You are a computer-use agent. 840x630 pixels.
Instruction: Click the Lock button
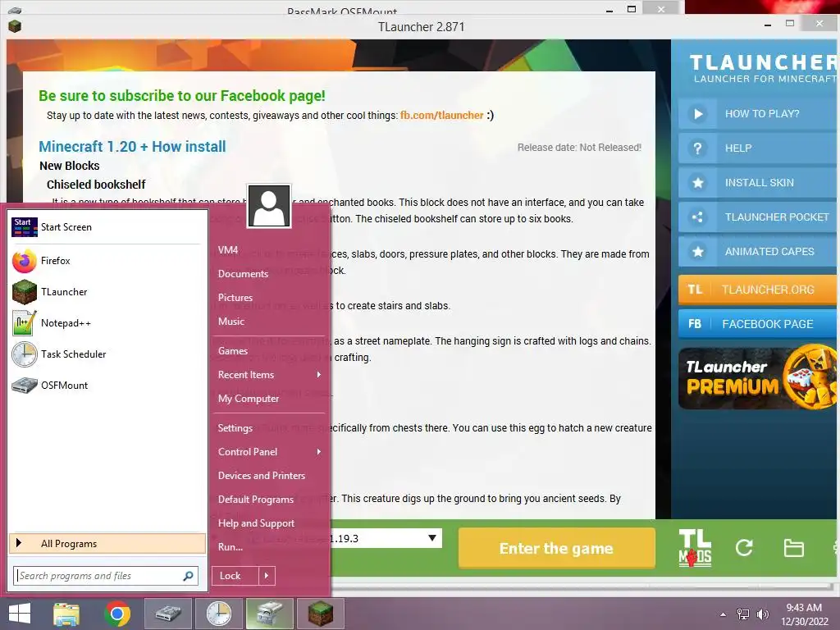click(x=235, y=576)
